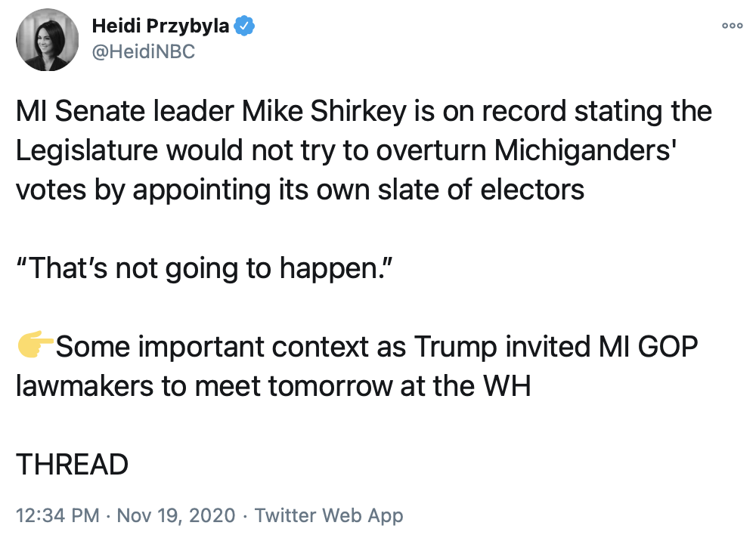Open the Twitter Web App source link

coord(329,516)
